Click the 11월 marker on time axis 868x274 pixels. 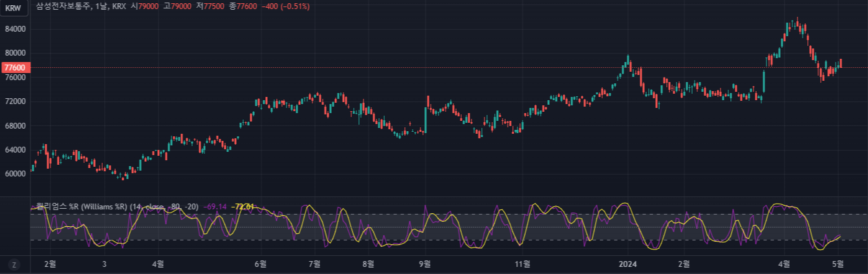click(523, 264)
